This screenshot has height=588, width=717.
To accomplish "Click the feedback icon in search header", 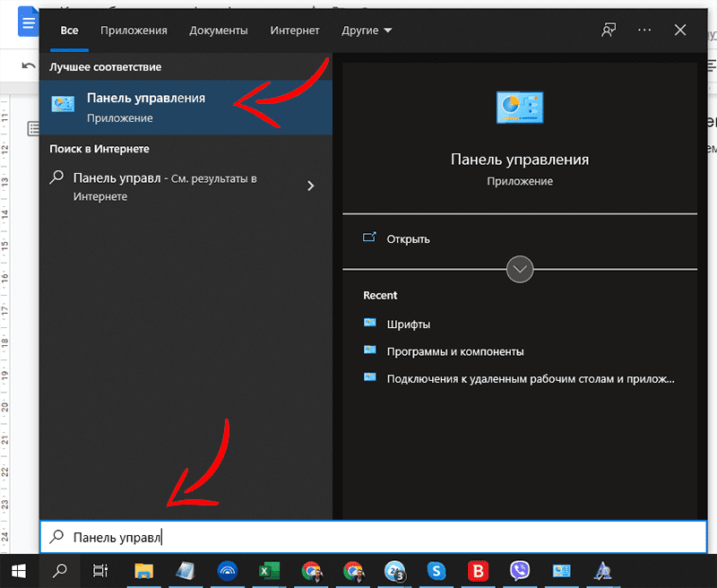I will [609, 30].
